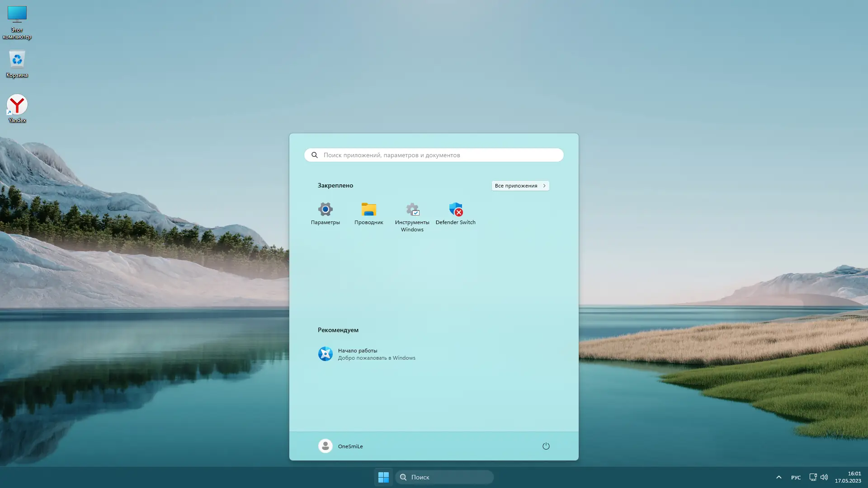The width and height of the screenshot is (868, 488).
Task: Expand hidden tray icons chevron
Action: [778, 477]
